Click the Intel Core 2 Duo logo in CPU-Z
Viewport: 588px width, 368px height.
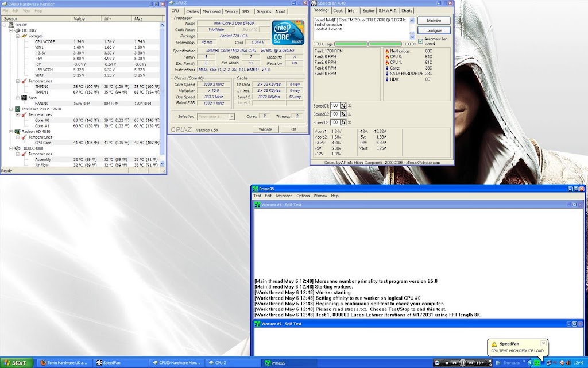click(288, 32)
